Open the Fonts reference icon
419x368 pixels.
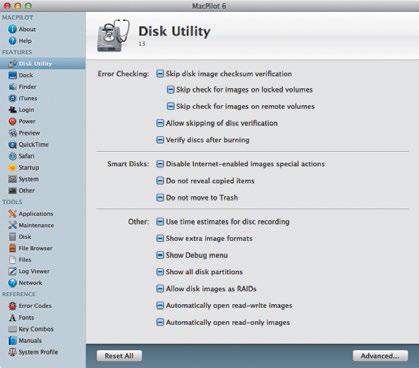12,317
